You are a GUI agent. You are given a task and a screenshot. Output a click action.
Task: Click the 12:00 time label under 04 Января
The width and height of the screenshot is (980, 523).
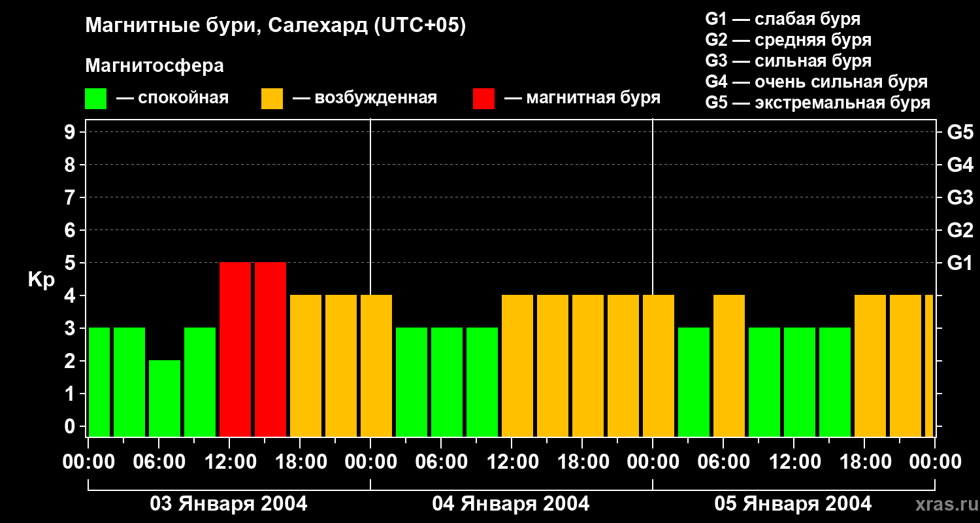pyautogui.click(x=512, y=462)
